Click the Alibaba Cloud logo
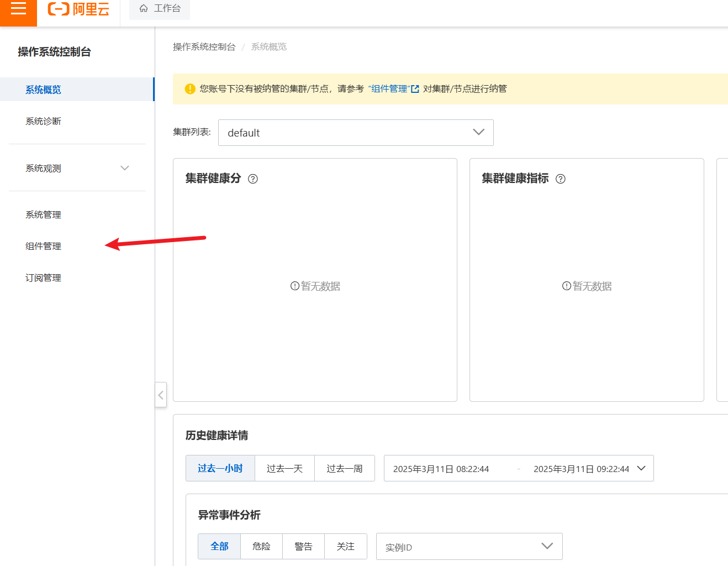 pyautogui.click(x=78, y=9)
